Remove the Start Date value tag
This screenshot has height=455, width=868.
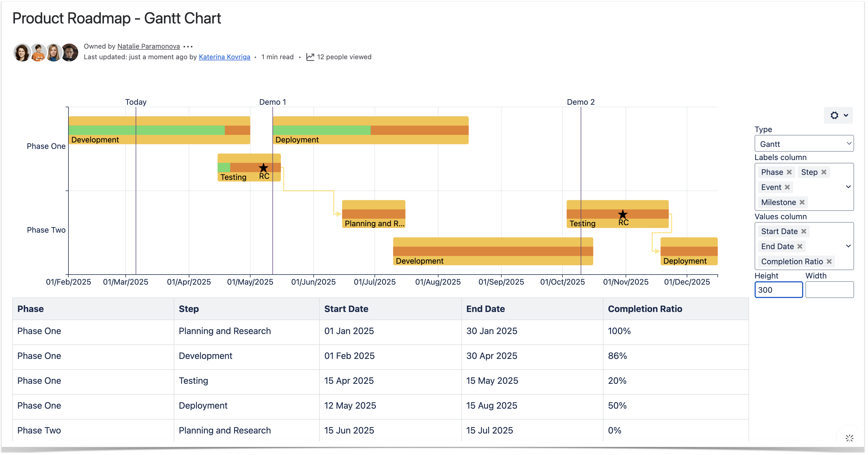804,232
